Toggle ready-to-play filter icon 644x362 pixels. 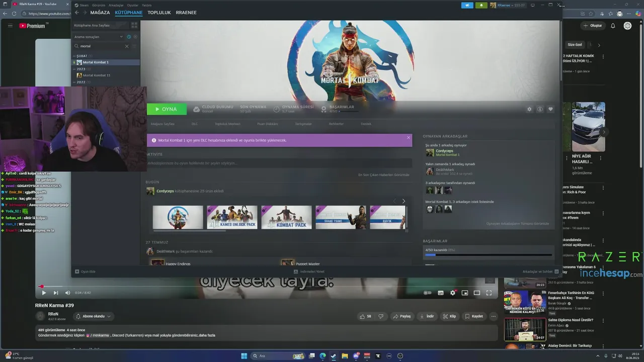pos(135,37)
